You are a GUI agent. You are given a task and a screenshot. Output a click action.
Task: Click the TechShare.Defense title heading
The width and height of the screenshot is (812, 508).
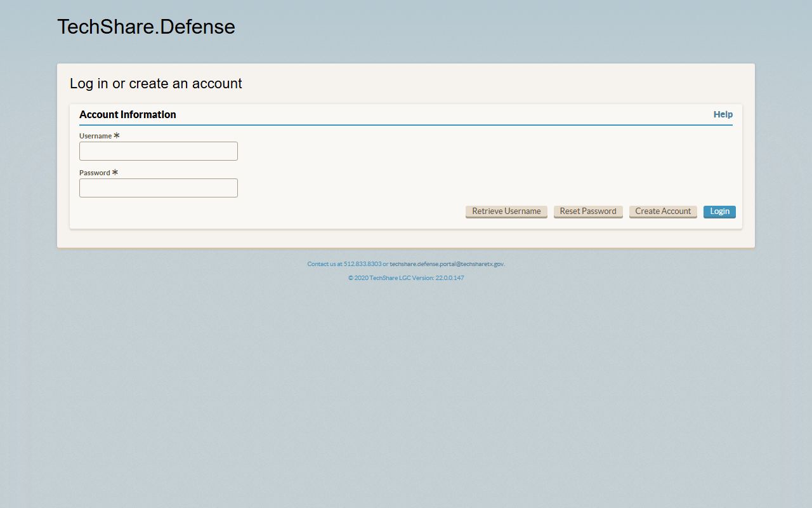click(146, 27)
